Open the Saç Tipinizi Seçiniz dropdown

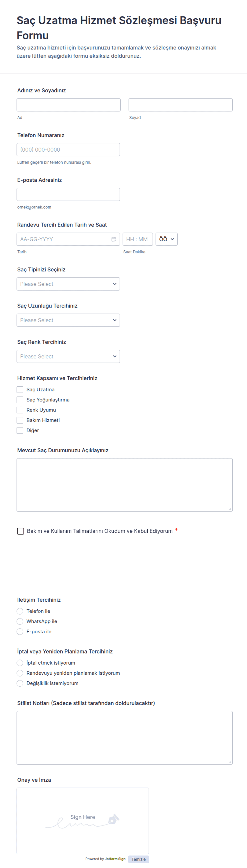click(69, 284)
